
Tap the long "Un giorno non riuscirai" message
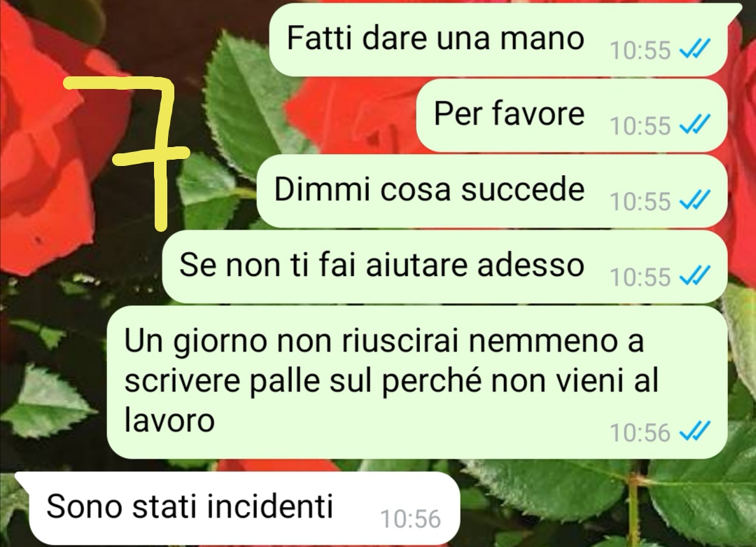tap(417, 382)
